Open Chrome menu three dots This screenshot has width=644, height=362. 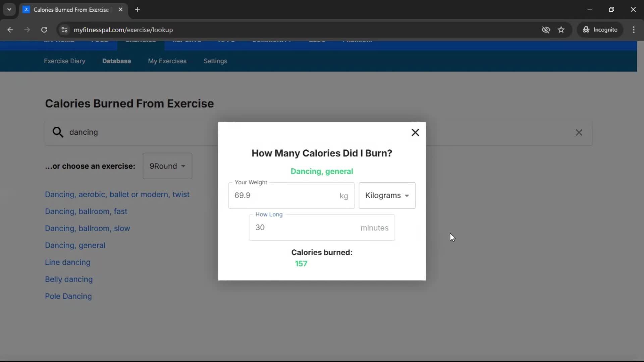point(634,30)
